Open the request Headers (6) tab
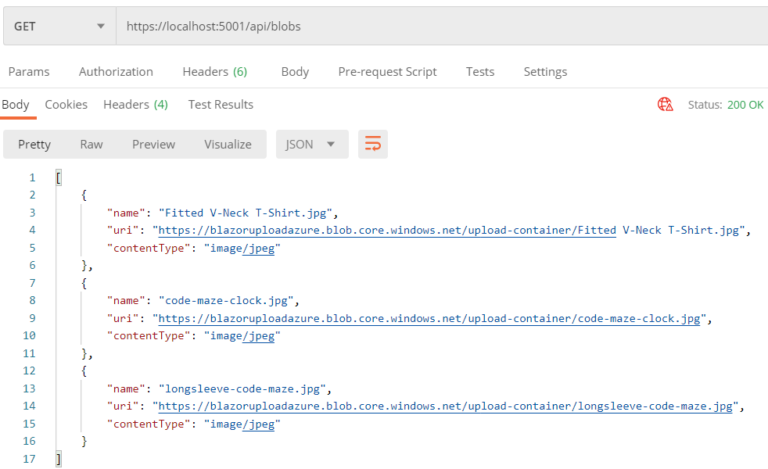The image size is (768, 469). click(x=214, y=72)
